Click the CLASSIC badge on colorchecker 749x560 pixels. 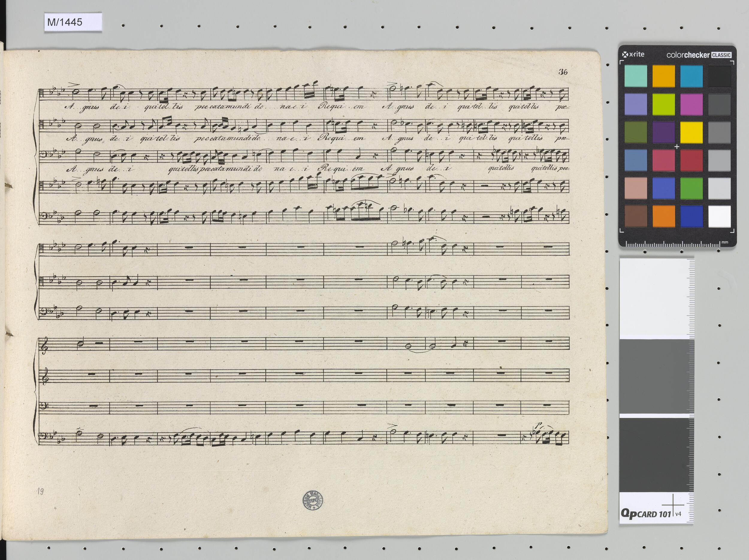click(x=721, y=55)
